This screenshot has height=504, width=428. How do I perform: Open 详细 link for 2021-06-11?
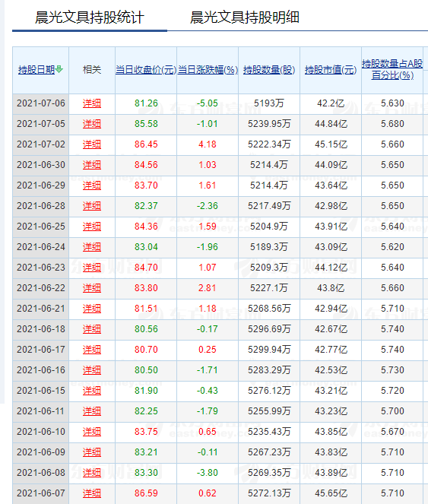(x=92, y=411)
